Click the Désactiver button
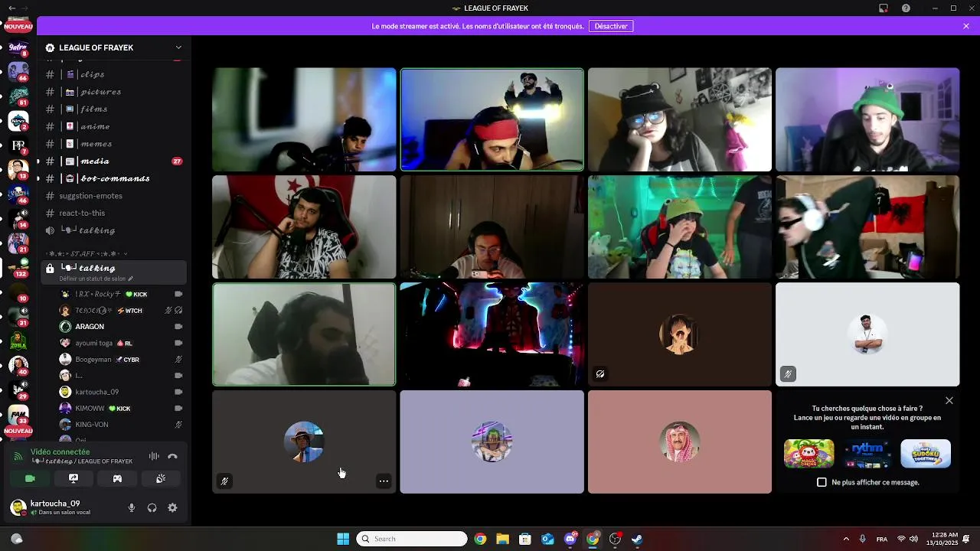Viewport: 980px width, 551px height. 611,26
